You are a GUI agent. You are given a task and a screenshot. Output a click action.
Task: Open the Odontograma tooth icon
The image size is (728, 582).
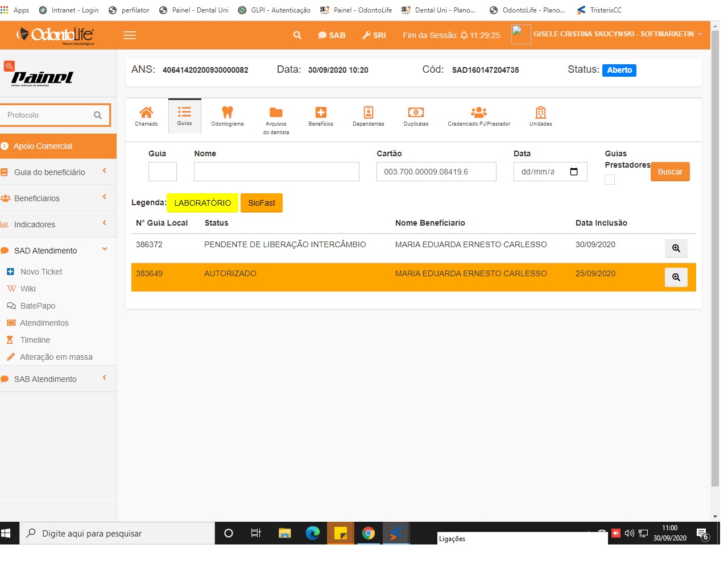click(x=227, y=113)
